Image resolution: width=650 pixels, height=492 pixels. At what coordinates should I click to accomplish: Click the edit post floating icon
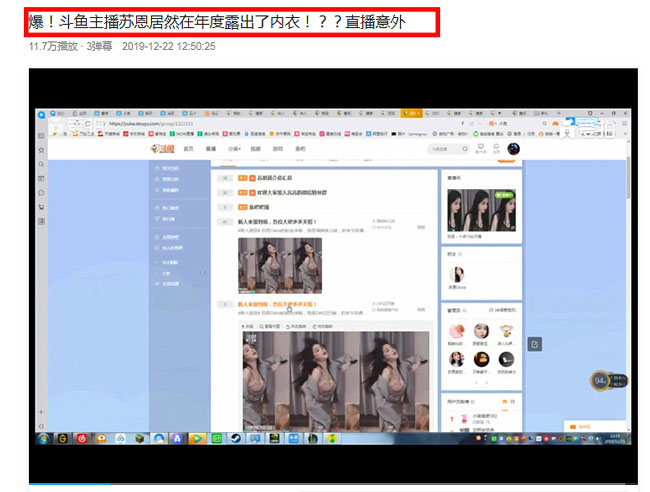535,344
